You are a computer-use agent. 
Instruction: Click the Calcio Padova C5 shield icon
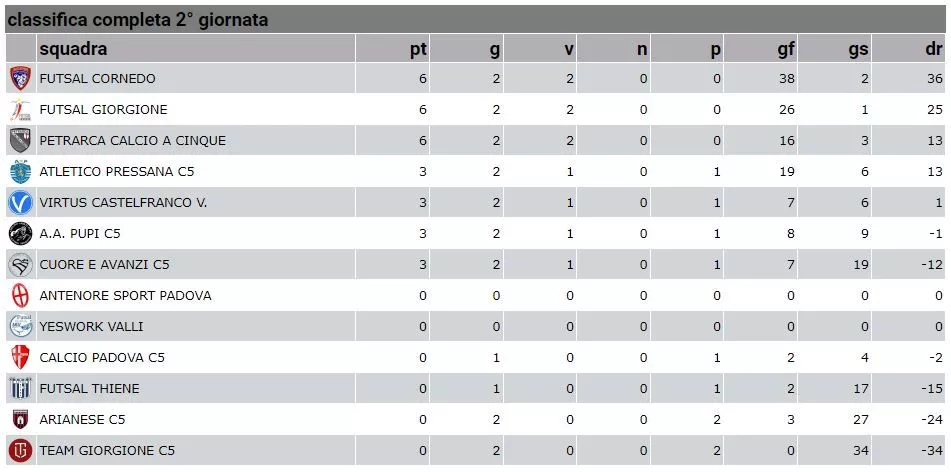(20, 357)
